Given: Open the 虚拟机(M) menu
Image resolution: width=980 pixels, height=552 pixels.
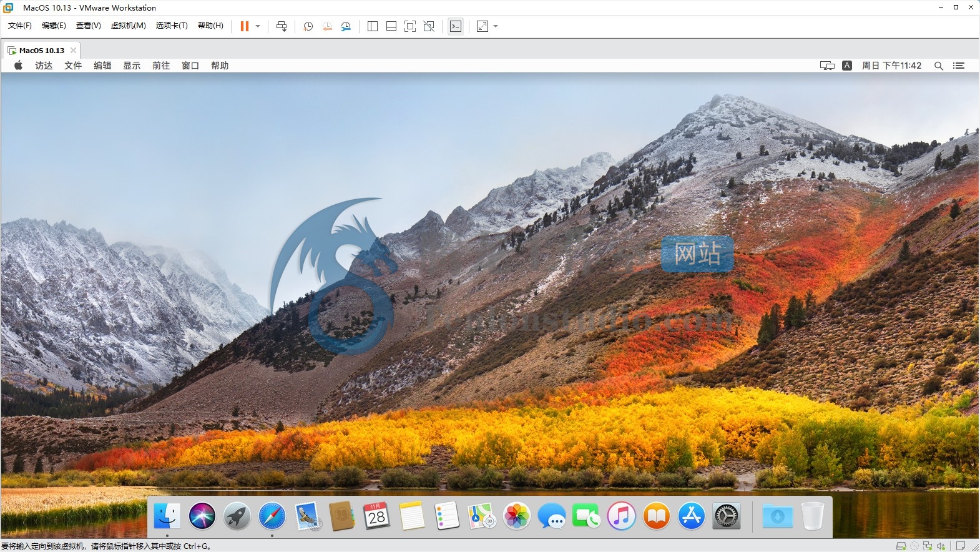Looking at the screenshot, I should pos(128,26).
